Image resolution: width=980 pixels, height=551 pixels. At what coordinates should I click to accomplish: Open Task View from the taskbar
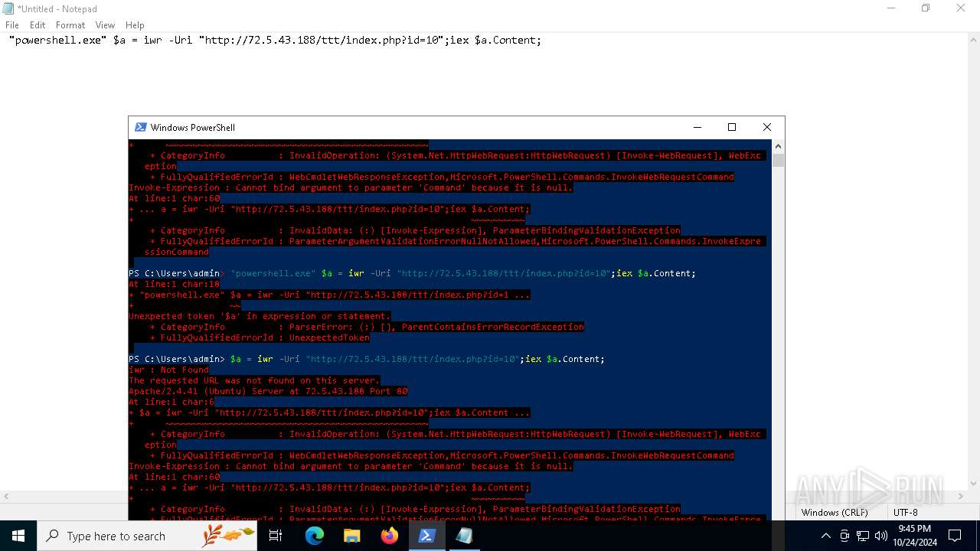(276, 536)
